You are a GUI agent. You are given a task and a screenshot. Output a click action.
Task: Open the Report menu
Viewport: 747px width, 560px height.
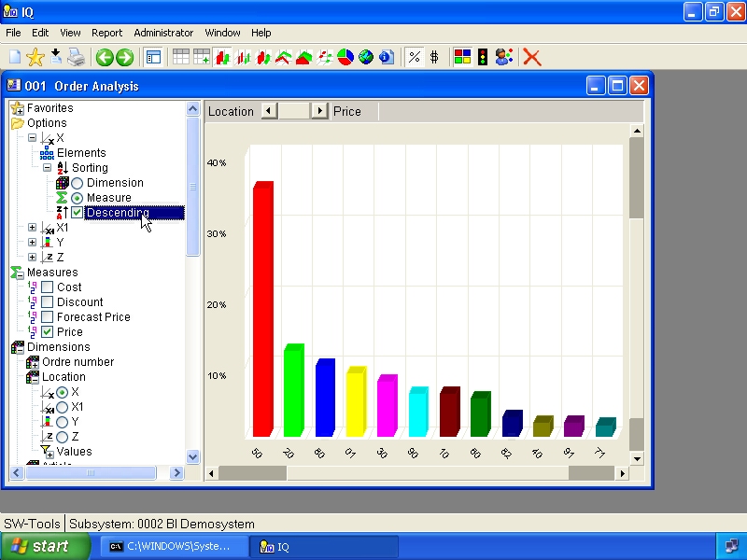(106, 33)
